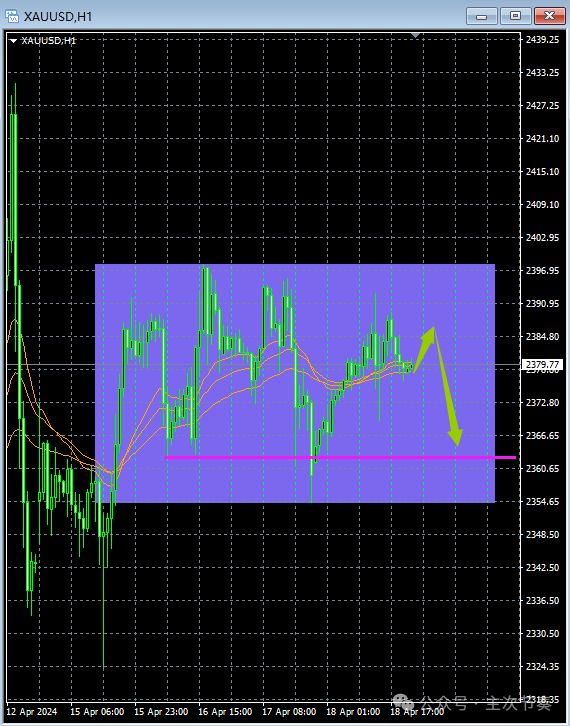The image size is (570, 726).
Task: Click the downward green arrow drawing
Action: click(x=448, y=388)
